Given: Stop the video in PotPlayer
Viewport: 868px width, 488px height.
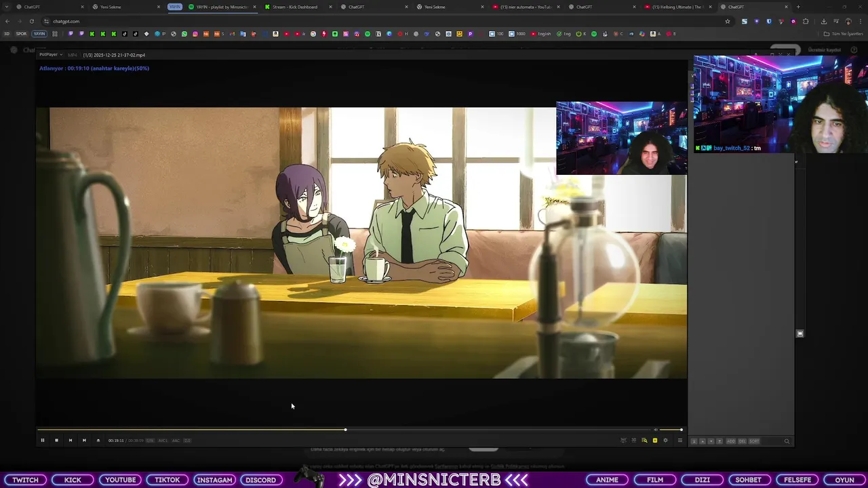Looking at the screenshot, I should coord(56,441).
